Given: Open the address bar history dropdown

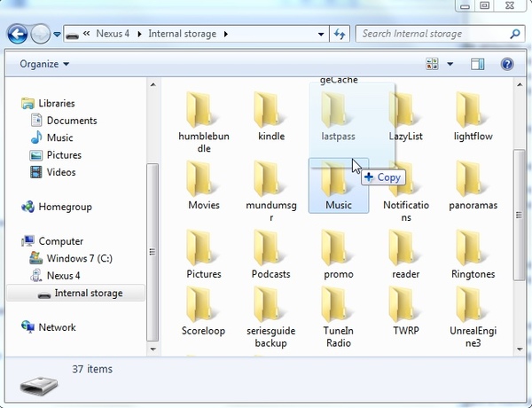Looking at the screenshot, I should 321,34.
